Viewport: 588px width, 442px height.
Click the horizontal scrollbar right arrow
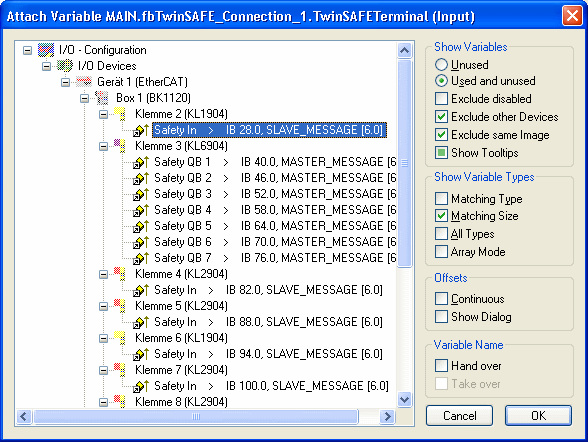coord(387,416)
